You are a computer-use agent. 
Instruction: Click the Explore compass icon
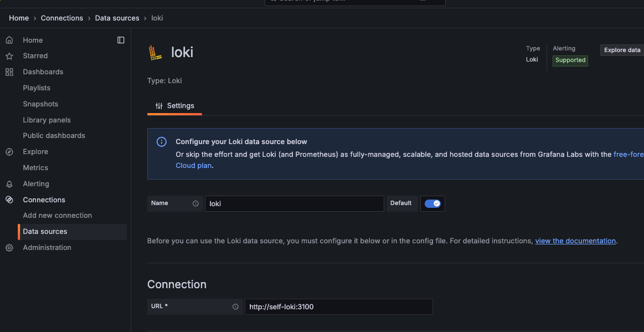(9, 152)
